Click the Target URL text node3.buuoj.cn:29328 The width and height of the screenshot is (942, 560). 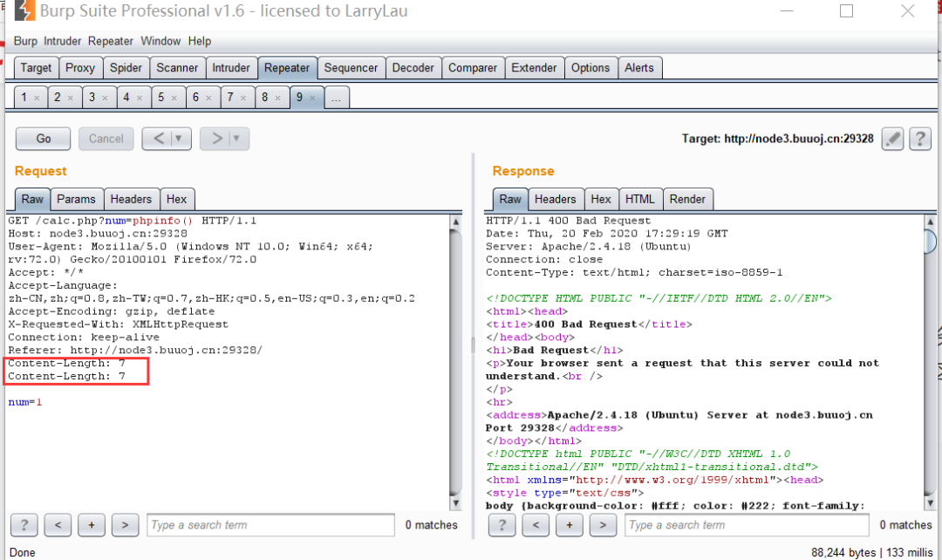click(799, 139)
